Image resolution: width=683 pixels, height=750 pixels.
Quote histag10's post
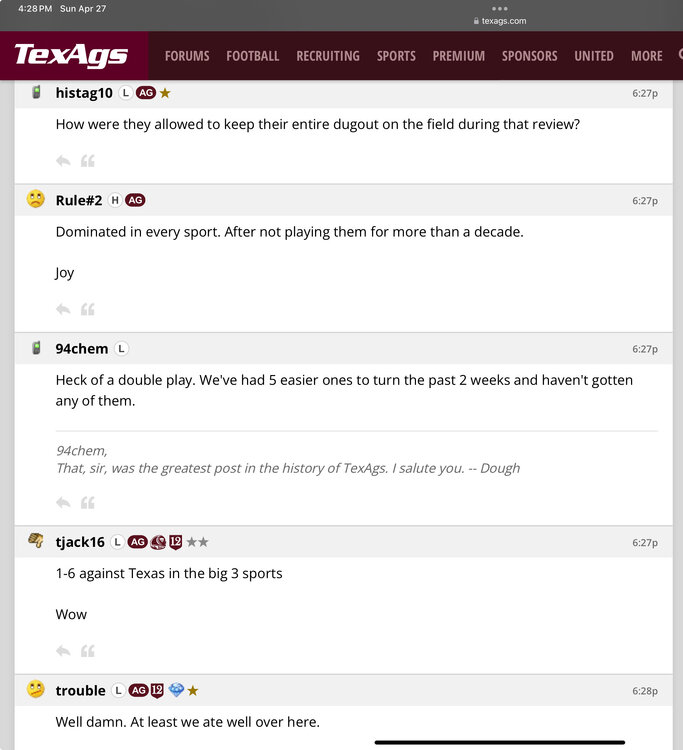[x=87, y=161]
